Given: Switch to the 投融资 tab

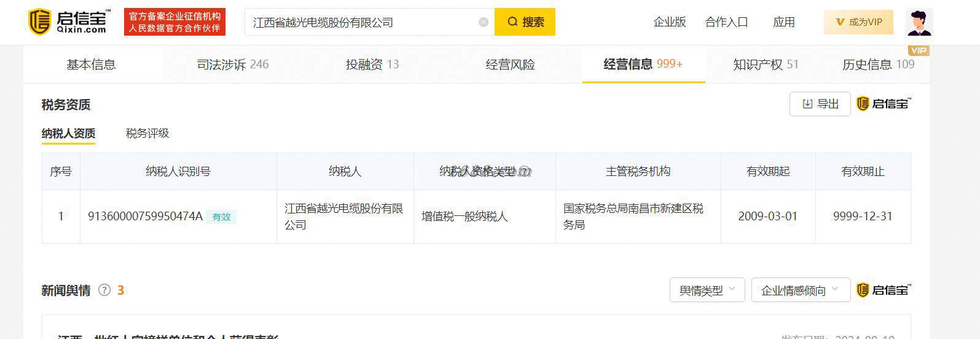Looking at the screenshot, I should (x=372, y=65).
